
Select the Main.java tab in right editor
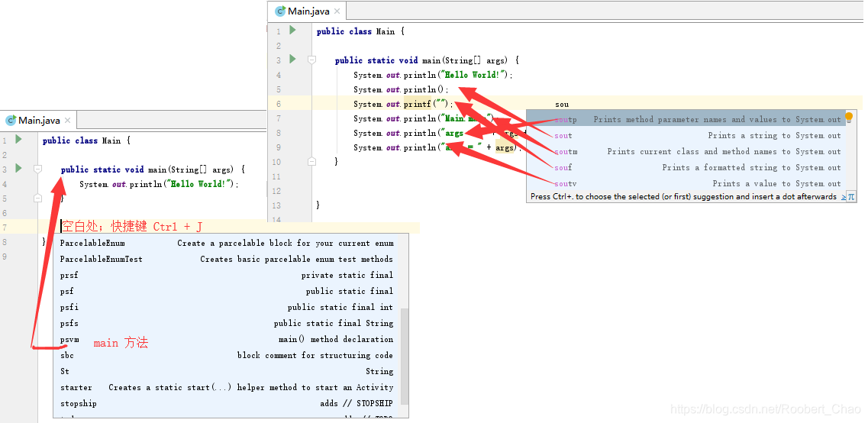pyautogui.click(x=308, y=11)
